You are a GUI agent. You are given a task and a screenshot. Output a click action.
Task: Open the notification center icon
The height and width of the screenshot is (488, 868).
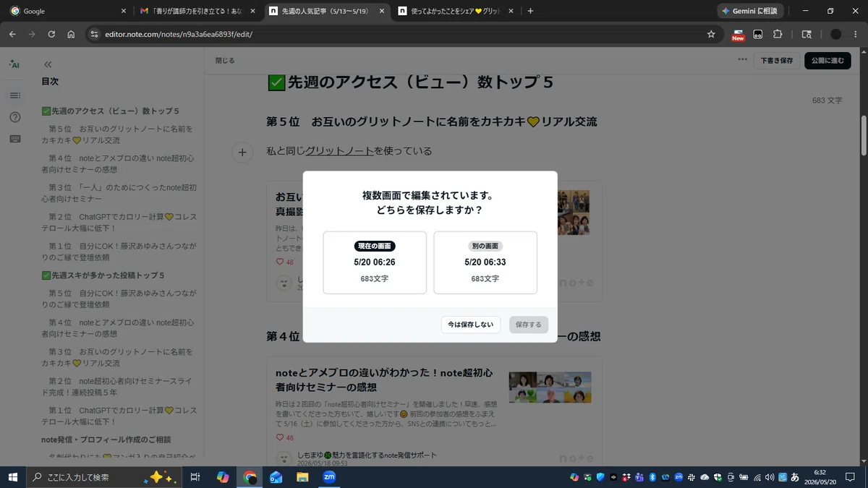click(x=851, y=477)
